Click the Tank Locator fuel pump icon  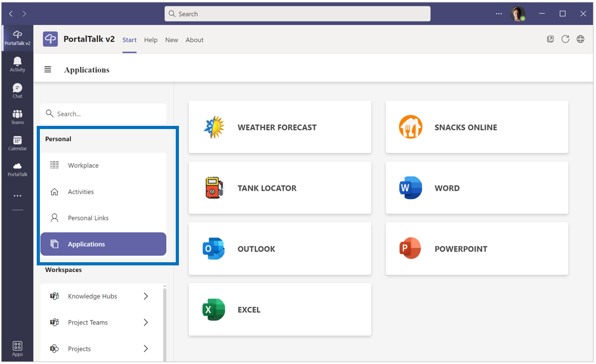[x=214, y=188]
